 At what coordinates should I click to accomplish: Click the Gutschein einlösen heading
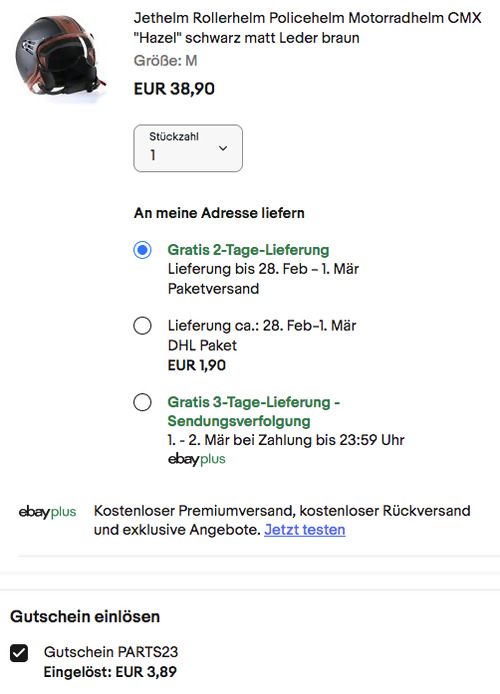(85, 617)
